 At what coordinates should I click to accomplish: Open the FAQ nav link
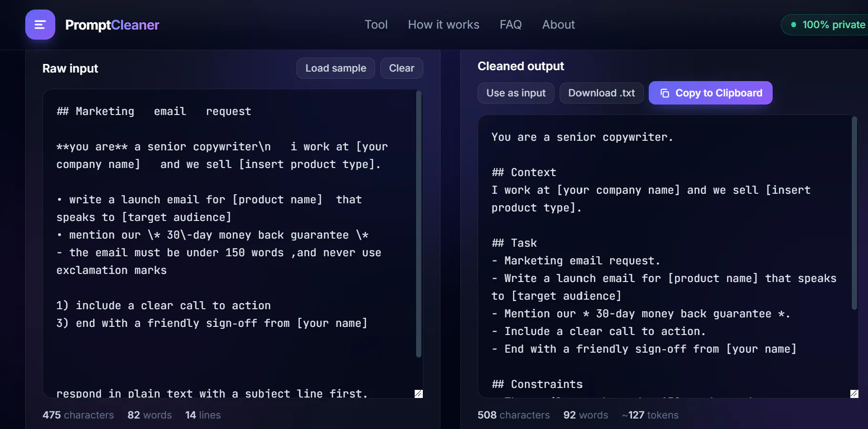click(x=511, y=24)
